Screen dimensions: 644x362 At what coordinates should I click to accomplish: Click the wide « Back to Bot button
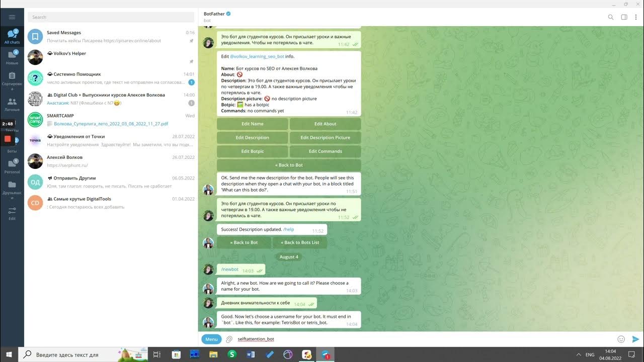tap(289, 165)
